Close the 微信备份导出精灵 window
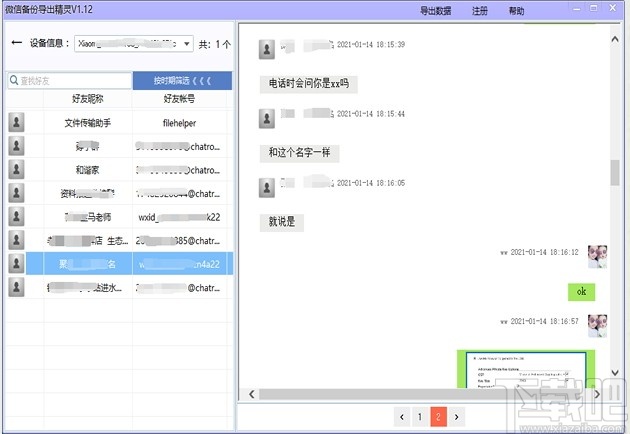Viewport: 630px width, 434px height. [x=612, y=8]
